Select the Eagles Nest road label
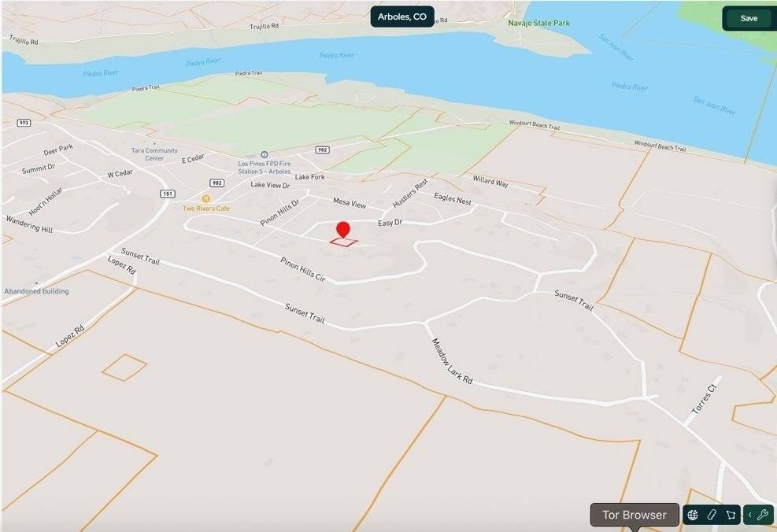This screenshot has width=777, height=532. (453, 198)
